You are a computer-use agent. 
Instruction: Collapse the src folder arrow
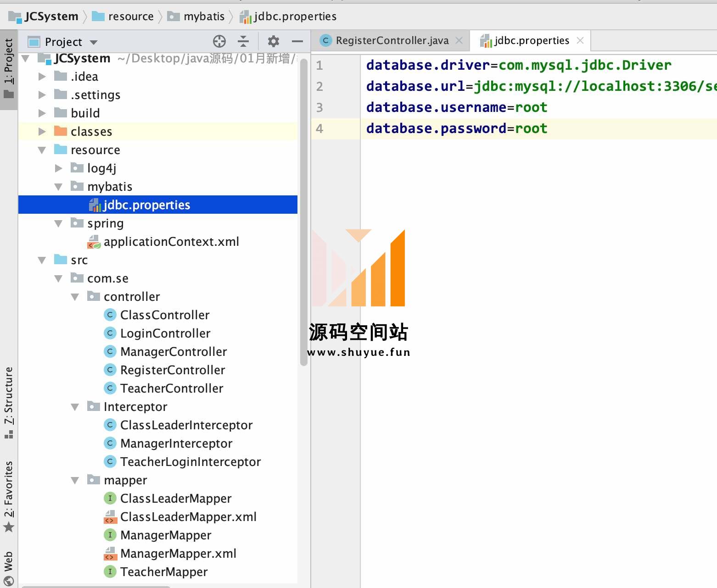pyautogui.click(x=42, y=260)
